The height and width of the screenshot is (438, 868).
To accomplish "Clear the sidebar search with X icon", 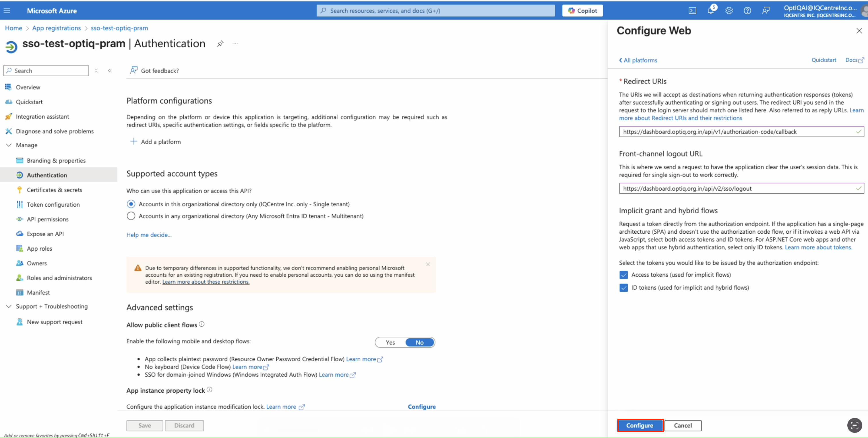I will tap(96, 70).
